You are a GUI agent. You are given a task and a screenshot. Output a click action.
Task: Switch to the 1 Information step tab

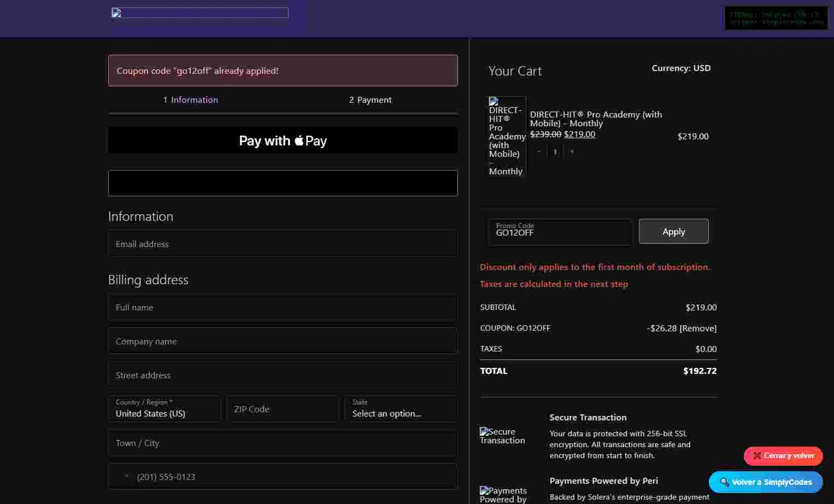click(190, 99)
